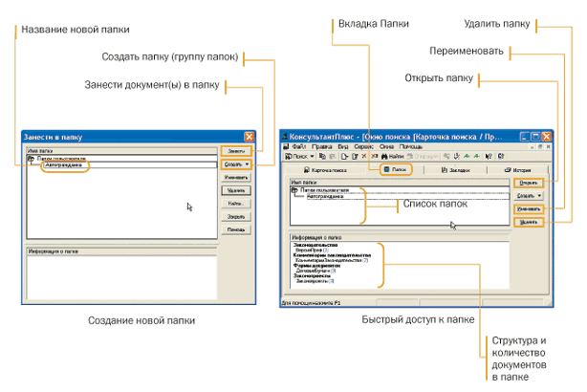
Task: Click Найти button in Занести в папку dialog
Action: click(236, 204)
